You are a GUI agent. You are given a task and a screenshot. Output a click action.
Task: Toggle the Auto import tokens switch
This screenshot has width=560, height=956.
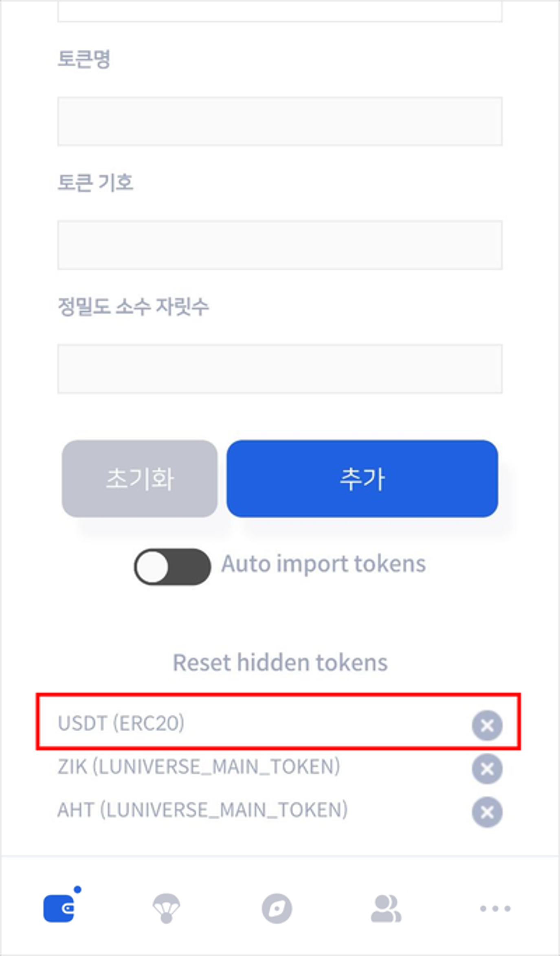173,567
